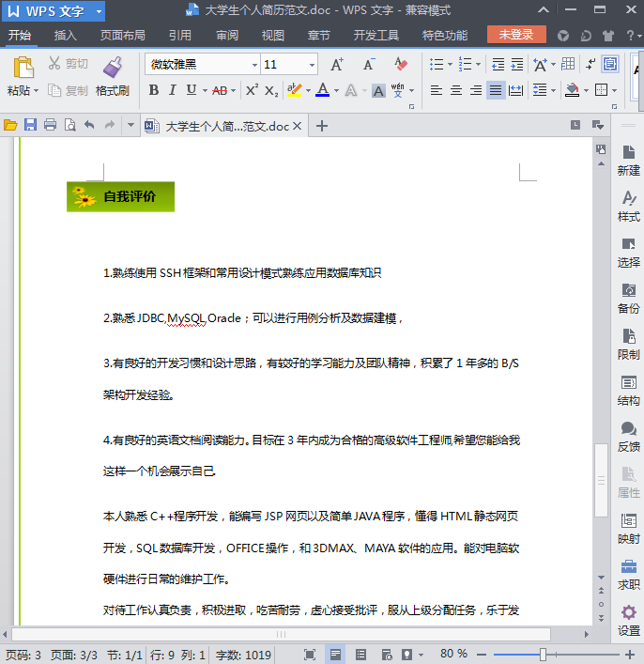Open the 插入 ribbon tab
Image resolution: width=644 pixels, height=664 pixels.
point(65,35)
